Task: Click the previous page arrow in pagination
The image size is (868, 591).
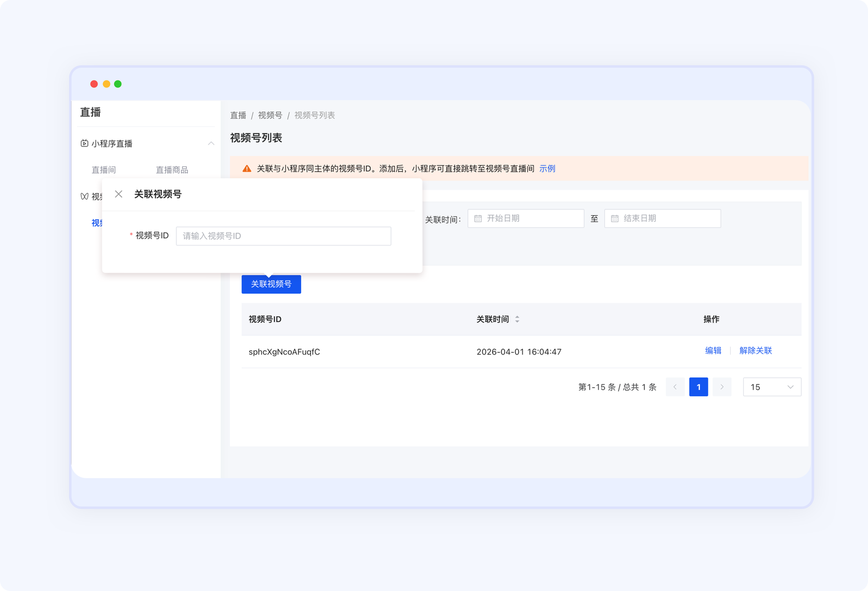Action: pos(675,387)
